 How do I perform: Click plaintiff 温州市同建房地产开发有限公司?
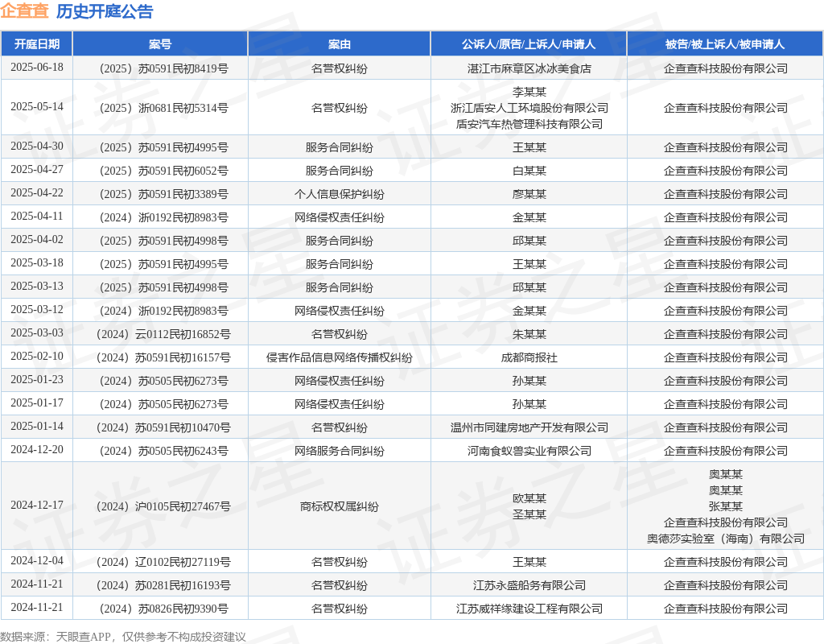click(529, 427)
